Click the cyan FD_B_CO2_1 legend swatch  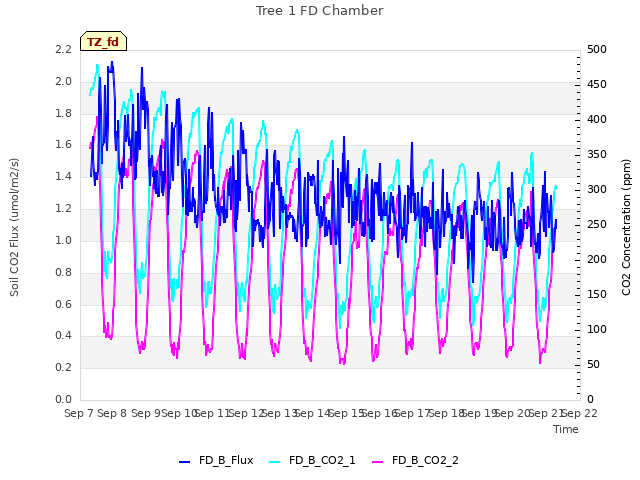pos(275,462)
